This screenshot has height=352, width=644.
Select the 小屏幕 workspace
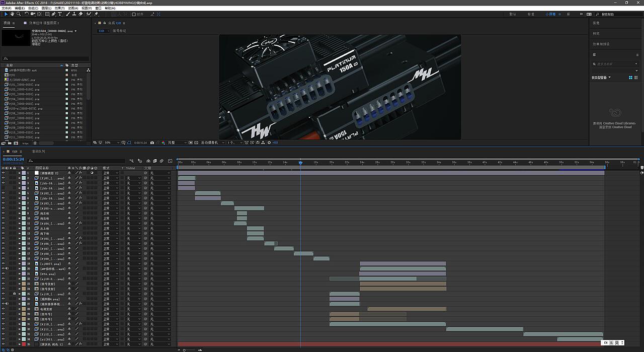point(551,14)
